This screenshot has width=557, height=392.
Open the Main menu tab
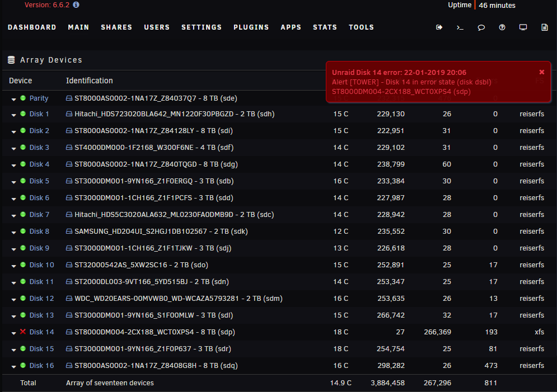pos(78,27)
